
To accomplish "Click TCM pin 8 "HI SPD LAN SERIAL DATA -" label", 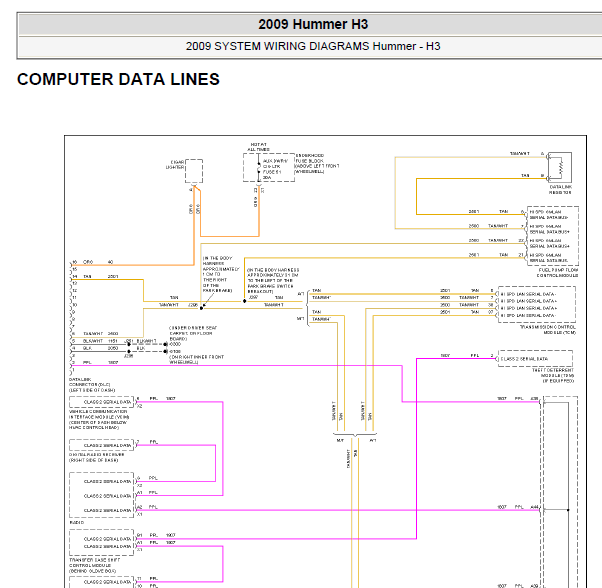I will [528, 294].
